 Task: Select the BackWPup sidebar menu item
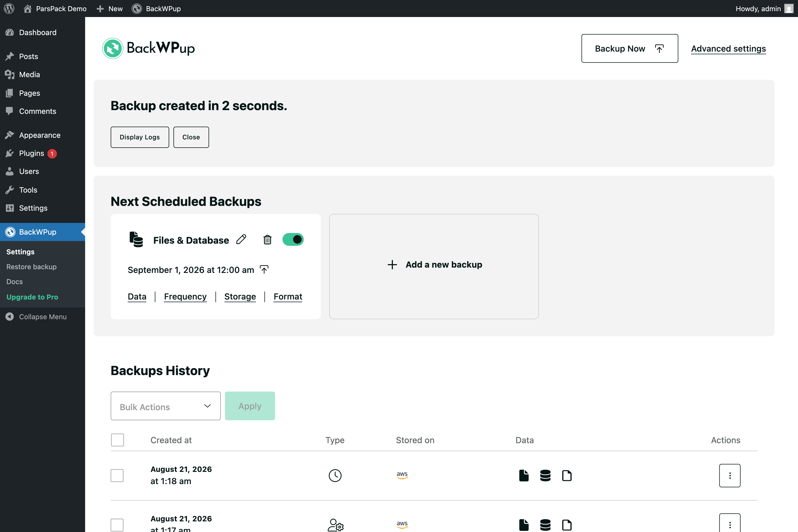pos(42,232)
